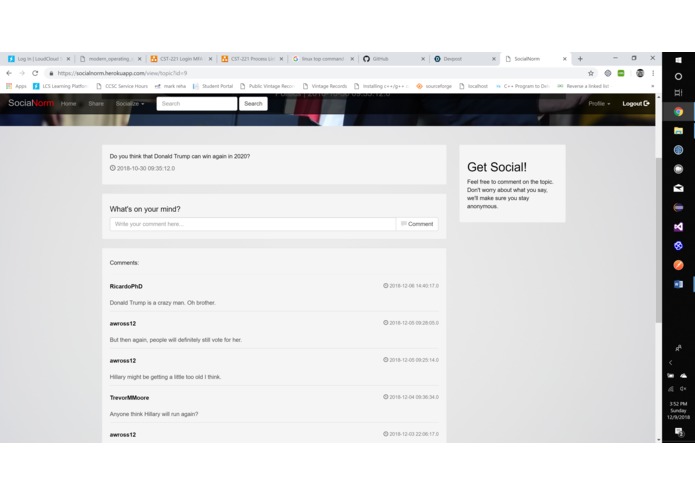Click the Comment button

(417, 224)
